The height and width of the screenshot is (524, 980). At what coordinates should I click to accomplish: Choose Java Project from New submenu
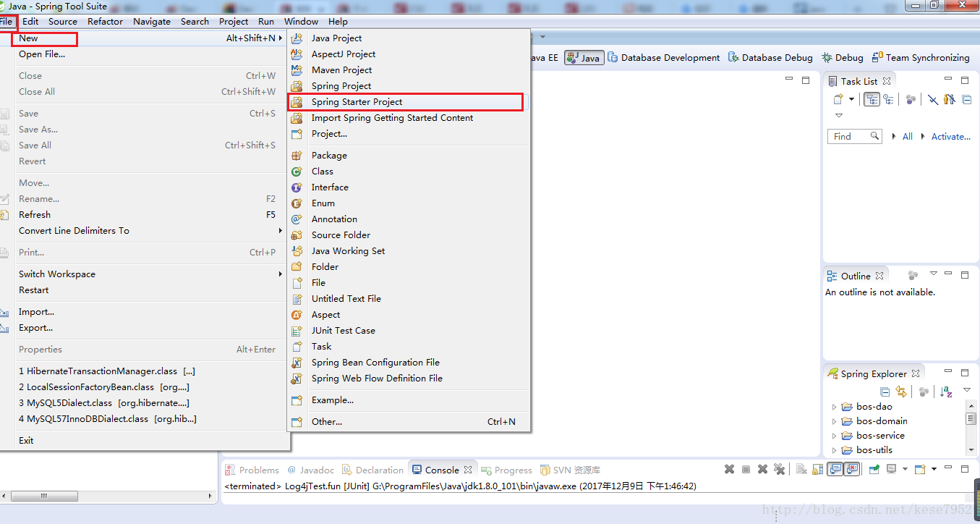409,38
